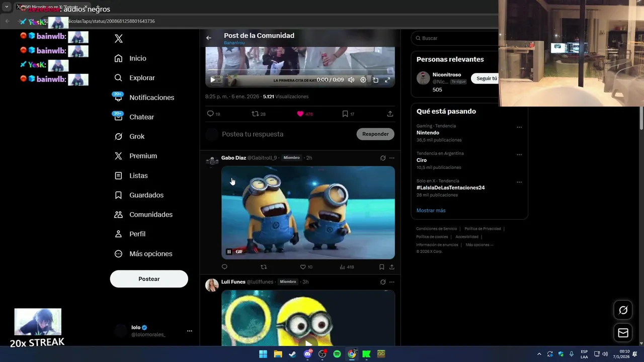The width and height of the screenshot is (644, 362).
Task: Open Listas in the sidebar
Action: [x=131, y=175]
